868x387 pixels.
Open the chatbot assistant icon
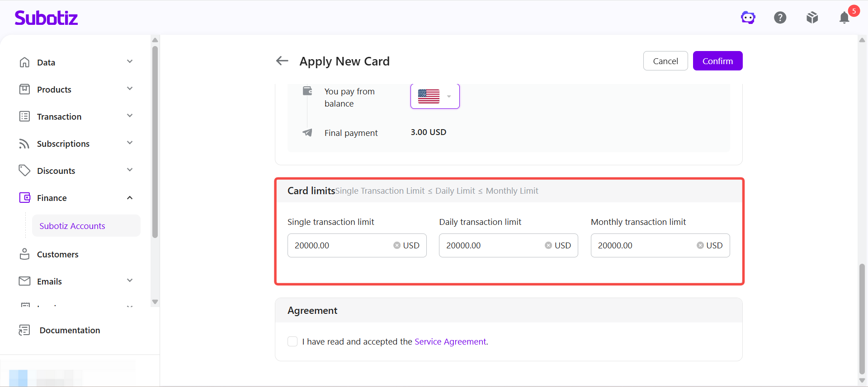[748, 18]
